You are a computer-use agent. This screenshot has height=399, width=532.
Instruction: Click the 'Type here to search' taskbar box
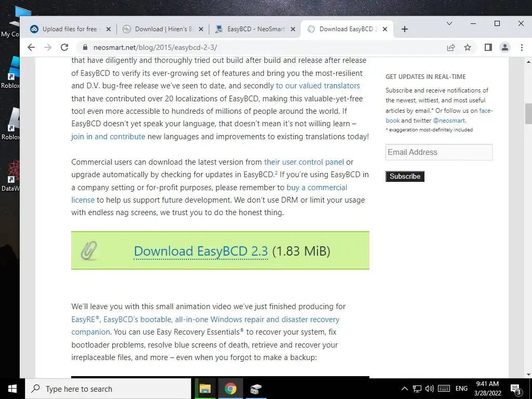(x=108, y=389)
